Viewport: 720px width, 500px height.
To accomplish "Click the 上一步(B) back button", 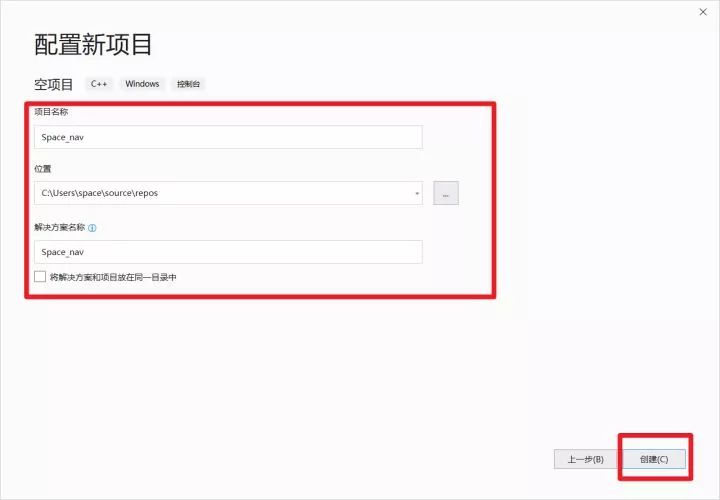I will coord(585,459).
